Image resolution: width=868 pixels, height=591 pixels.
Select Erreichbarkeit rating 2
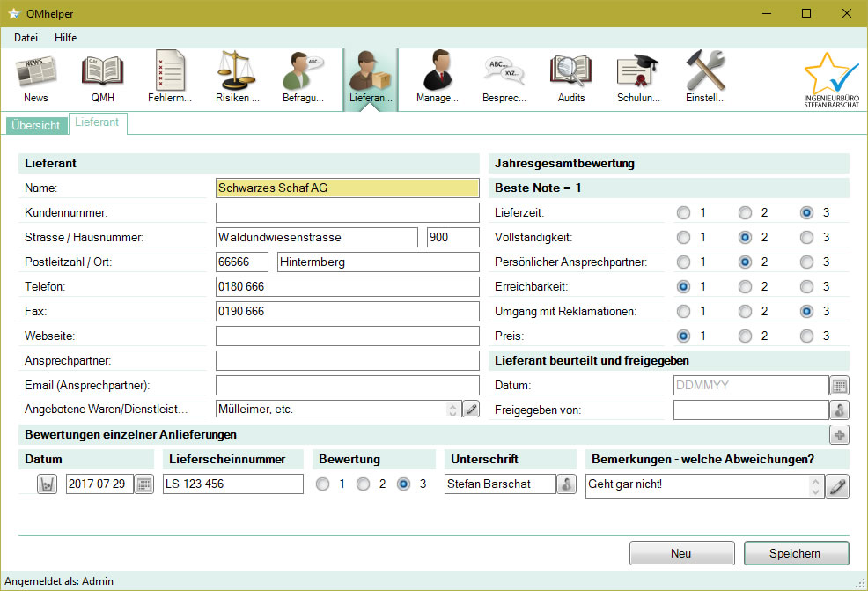tap(745, 287)
